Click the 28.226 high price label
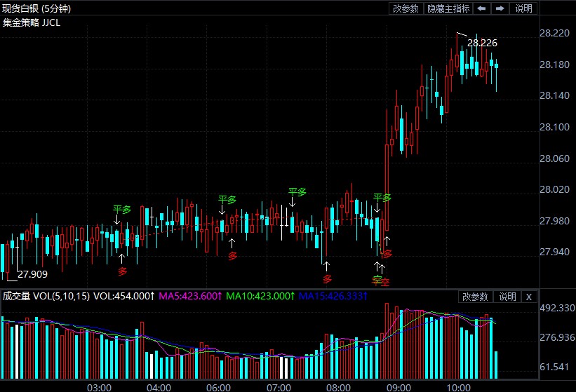The width and height of the screenshot is (576, 392). pyautogui.click(x=482, y=43)
